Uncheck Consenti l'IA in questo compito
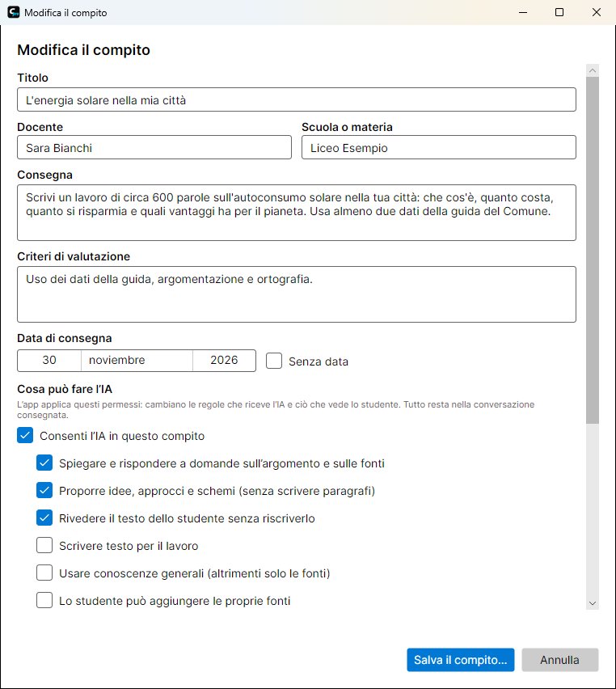Image resolution: width=616 pixels, height=689 pixels. coord(25,435)
